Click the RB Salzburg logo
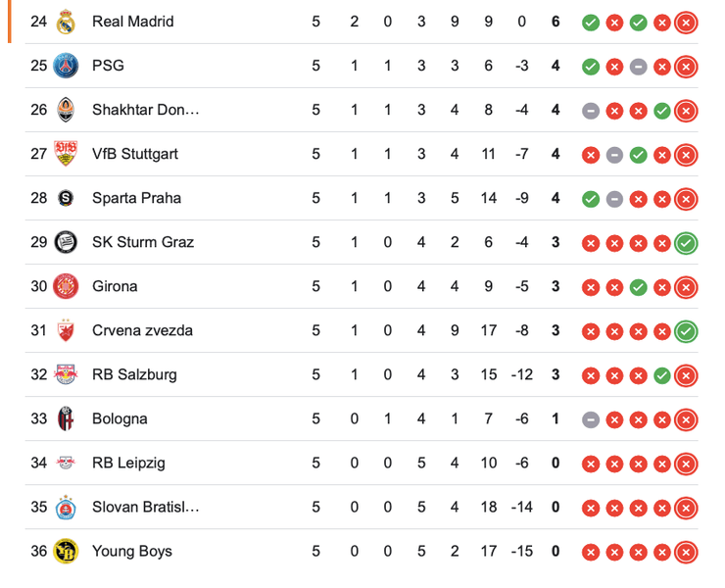Image resolution: width=725 pixels, height=588 pixels. (66, 374)
